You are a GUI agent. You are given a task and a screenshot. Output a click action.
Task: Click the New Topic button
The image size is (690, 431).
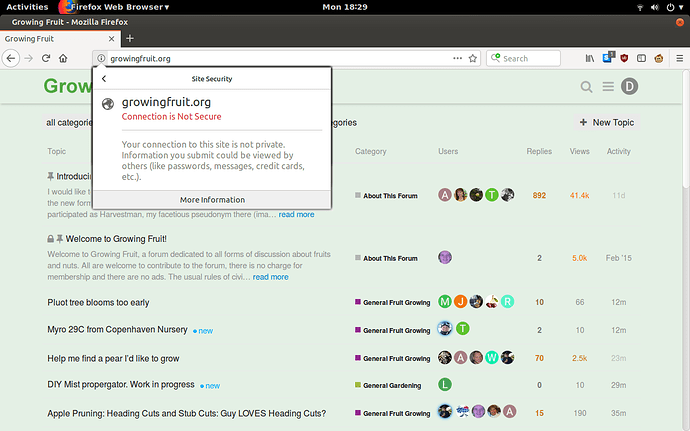[607, 122]
